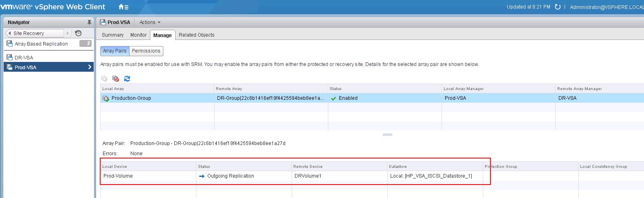Click the Outgoing Replication status text
This screenshot has height=198, width=644.
pos(231,176)
